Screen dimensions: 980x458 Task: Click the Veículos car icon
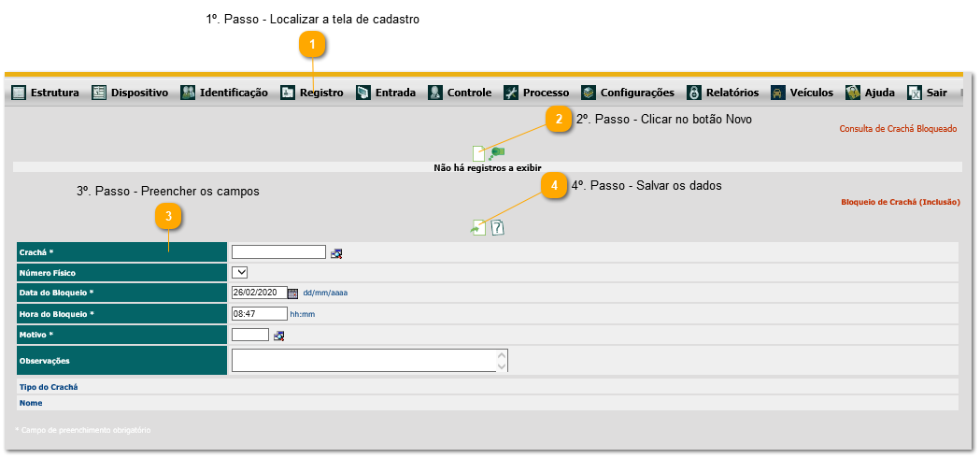pyautogui.click(x=777, y=93)
